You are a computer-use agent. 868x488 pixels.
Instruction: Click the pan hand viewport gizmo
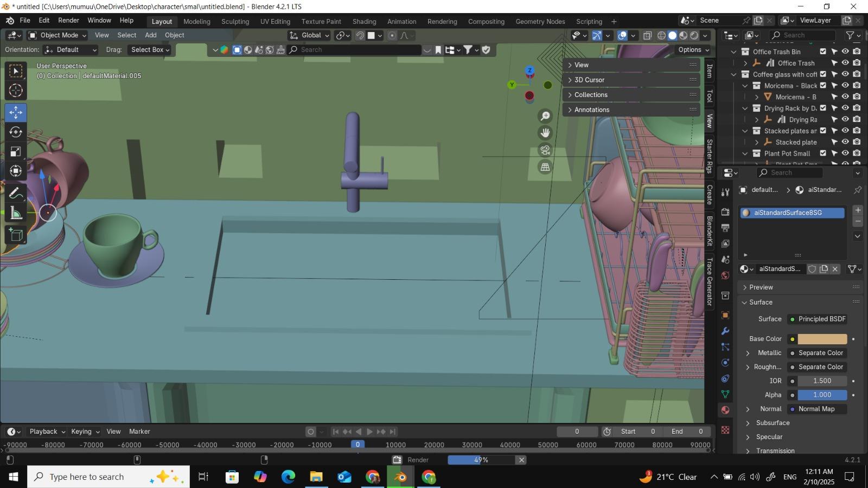545,133
